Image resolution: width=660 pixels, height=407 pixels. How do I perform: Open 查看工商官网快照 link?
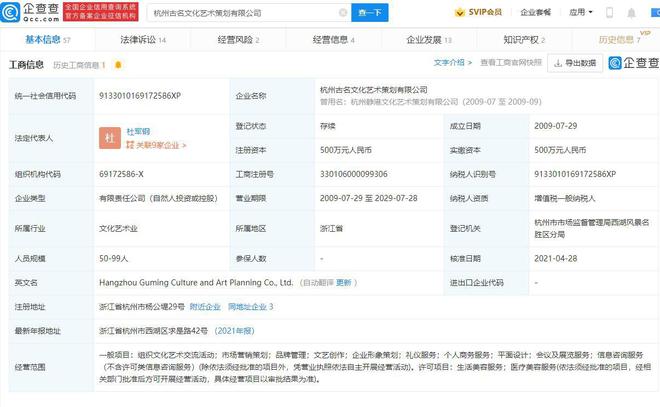point(511,63)
